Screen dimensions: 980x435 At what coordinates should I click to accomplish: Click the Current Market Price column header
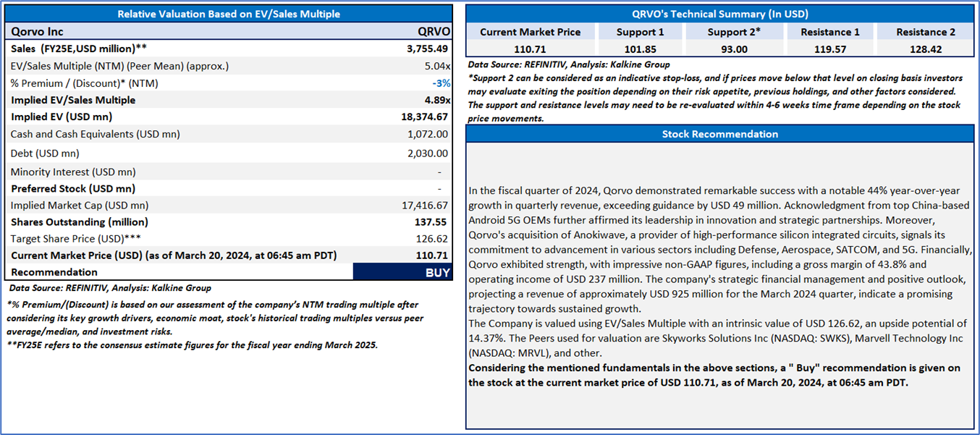tap(529, 32)
